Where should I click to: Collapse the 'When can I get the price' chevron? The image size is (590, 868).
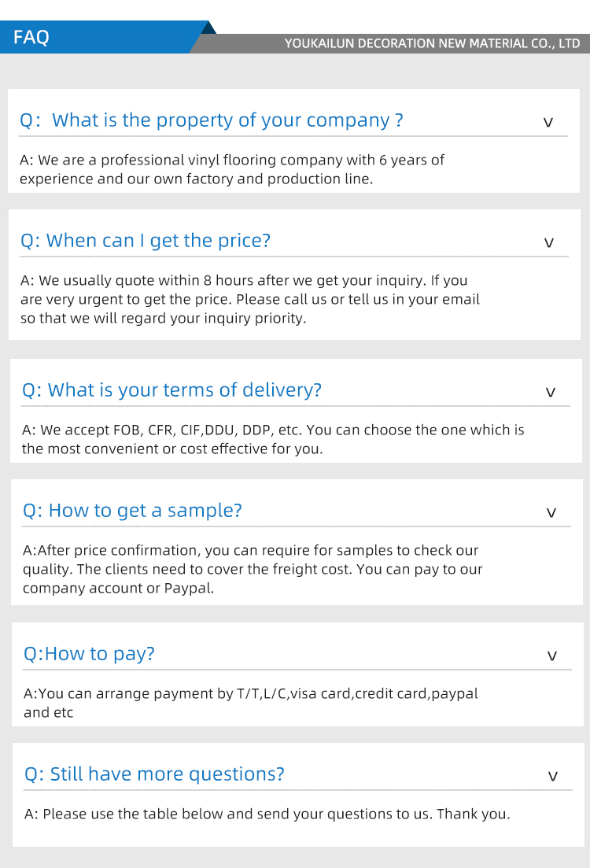[549, 243]
